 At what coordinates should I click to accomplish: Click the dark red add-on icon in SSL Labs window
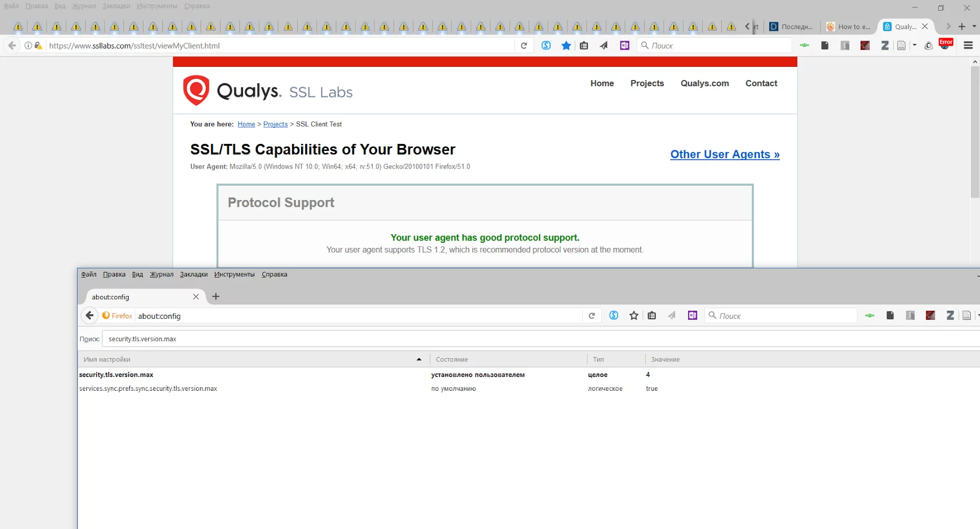click(x=865, y=46)
